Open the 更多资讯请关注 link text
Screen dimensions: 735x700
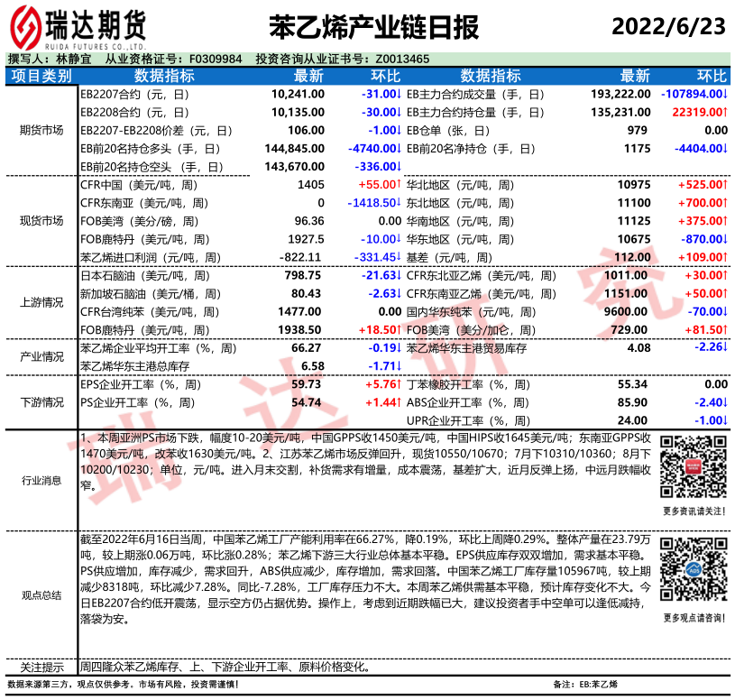pyautogui.click(x=691, y=511)
